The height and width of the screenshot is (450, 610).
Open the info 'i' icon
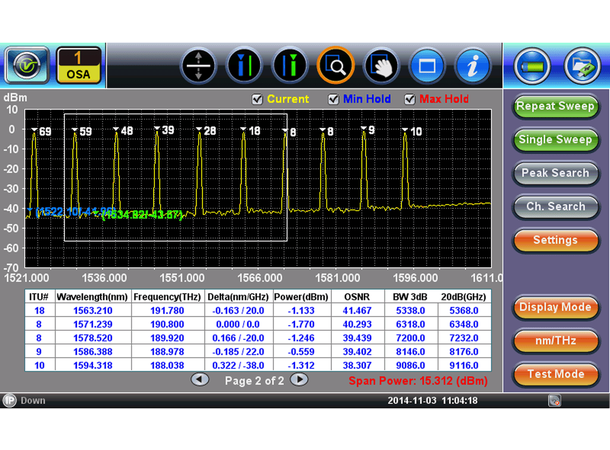[x=472, y=66]
